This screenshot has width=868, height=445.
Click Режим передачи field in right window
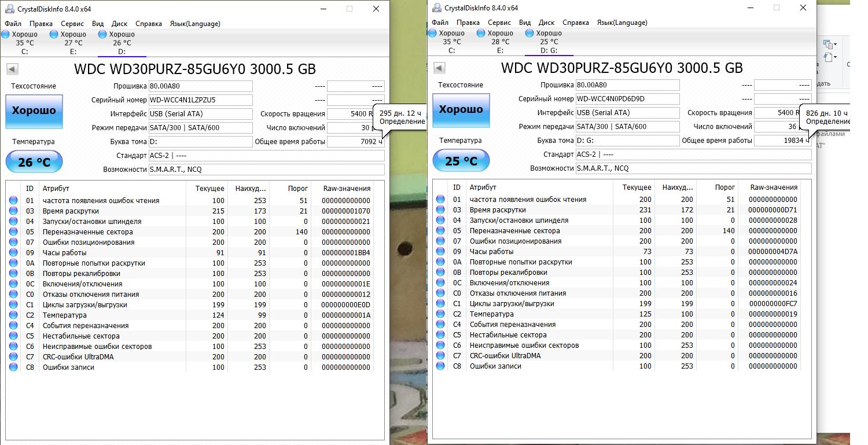coord(628,127)
